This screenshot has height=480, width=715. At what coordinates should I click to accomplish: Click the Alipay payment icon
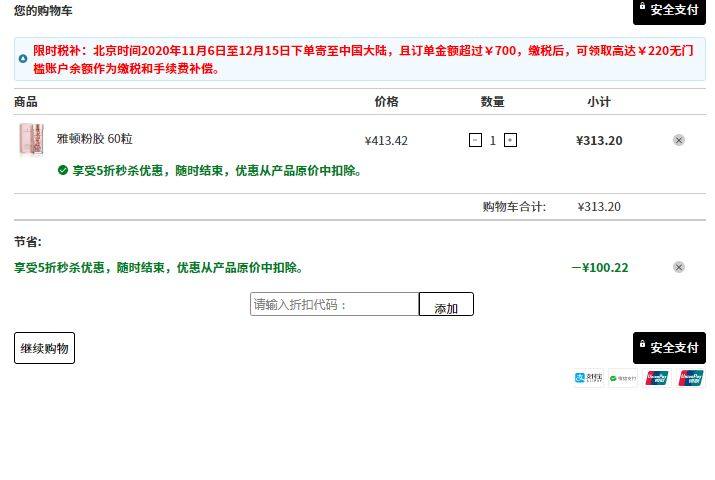click(589, 378)
